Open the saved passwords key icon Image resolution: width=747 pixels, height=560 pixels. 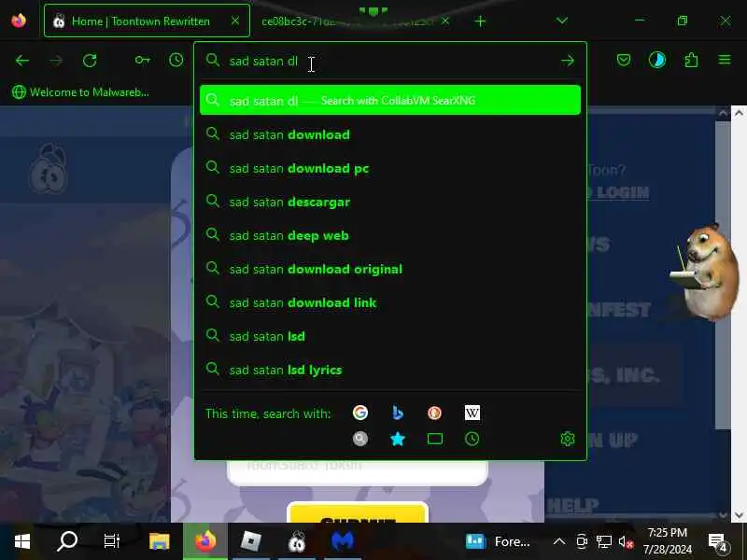tap(142, 60)
